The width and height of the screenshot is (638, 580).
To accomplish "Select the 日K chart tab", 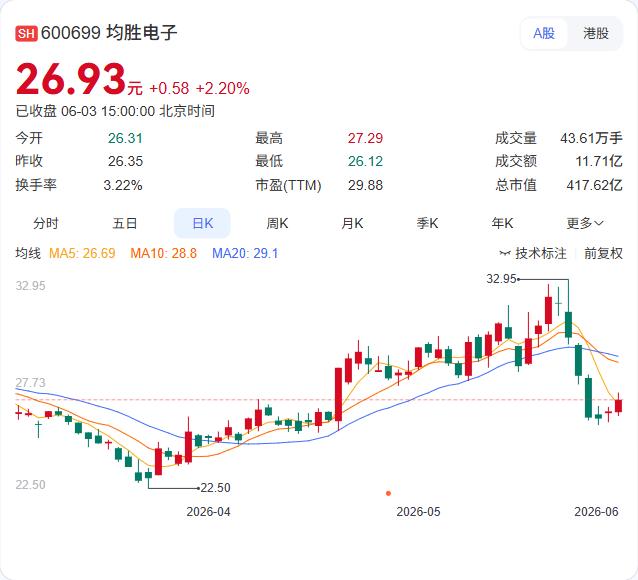I will coord(202,223).
